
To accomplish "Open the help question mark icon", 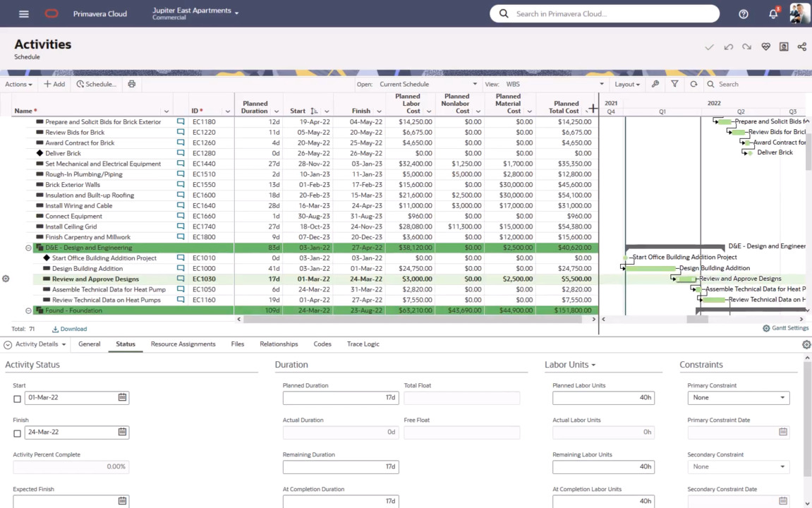I will (x=744, y=13).
